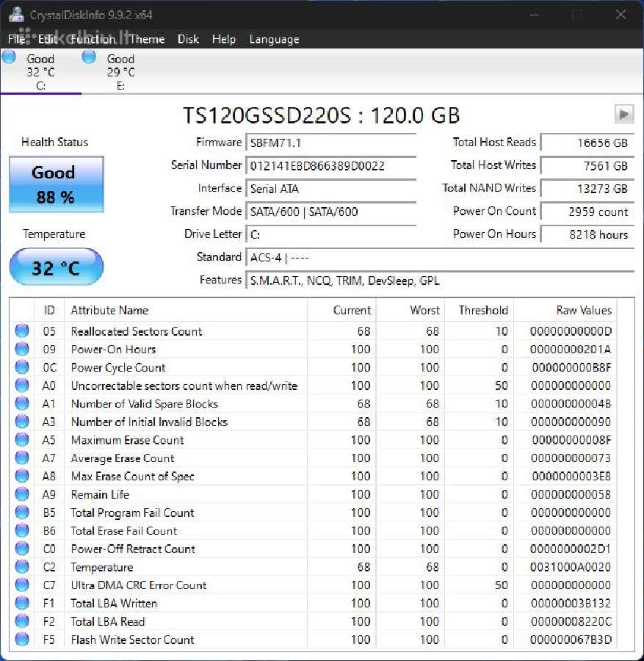Click the Serial Number field
This screenshot has height=661, width=644.
coord(331,166)
